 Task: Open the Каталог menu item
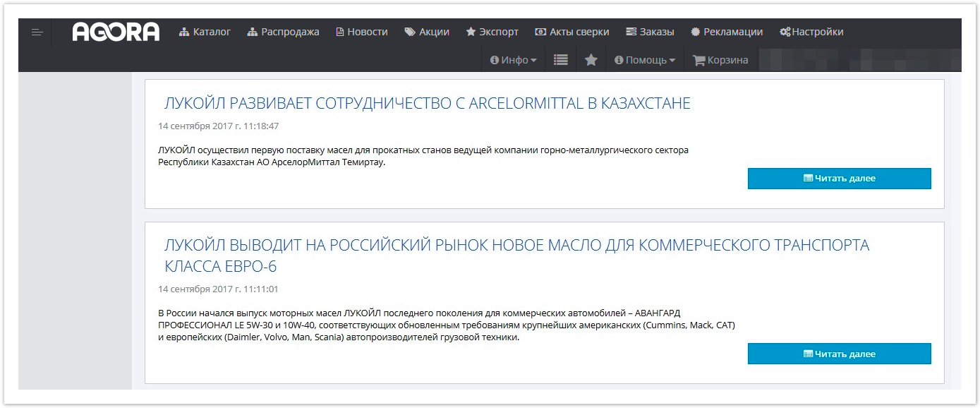(x=205, y=32)
